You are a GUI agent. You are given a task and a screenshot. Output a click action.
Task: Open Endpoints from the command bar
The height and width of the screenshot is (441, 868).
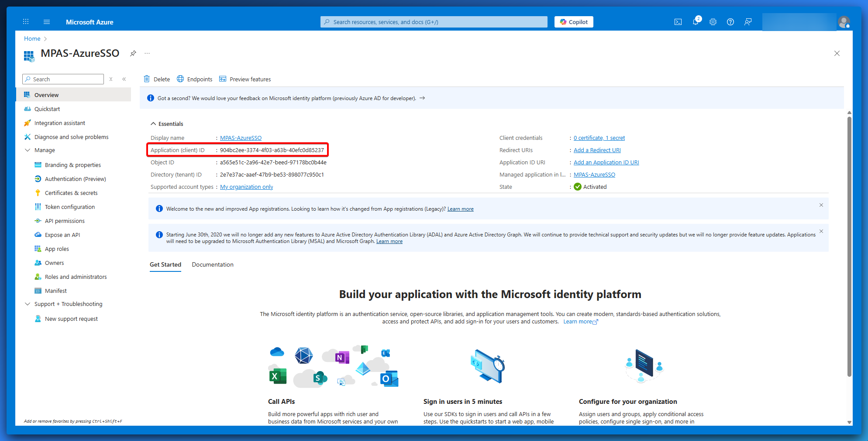pos(195,79)
